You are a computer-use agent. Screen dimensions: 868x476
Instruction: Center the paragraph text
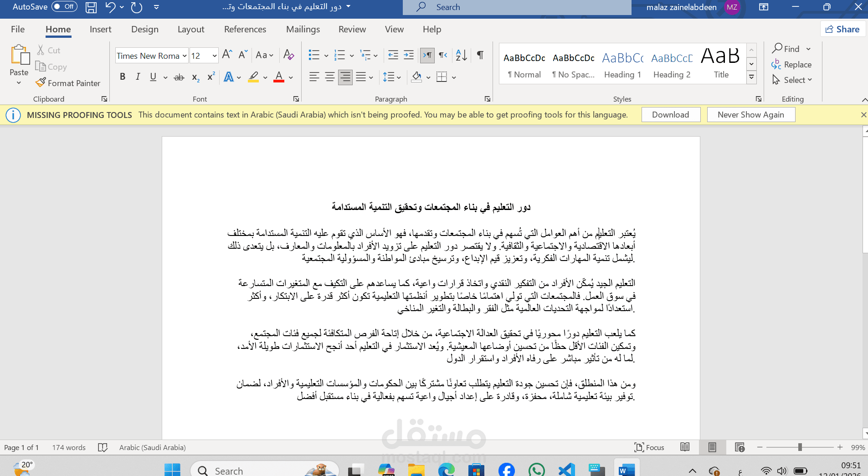tap(330, 77)
